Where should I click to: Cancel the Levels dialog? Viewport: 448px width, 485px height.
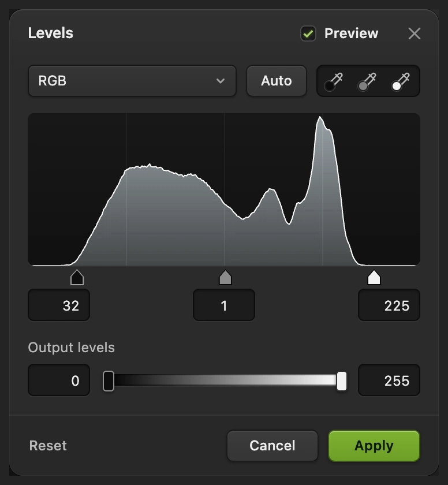[x=272, y=446]
